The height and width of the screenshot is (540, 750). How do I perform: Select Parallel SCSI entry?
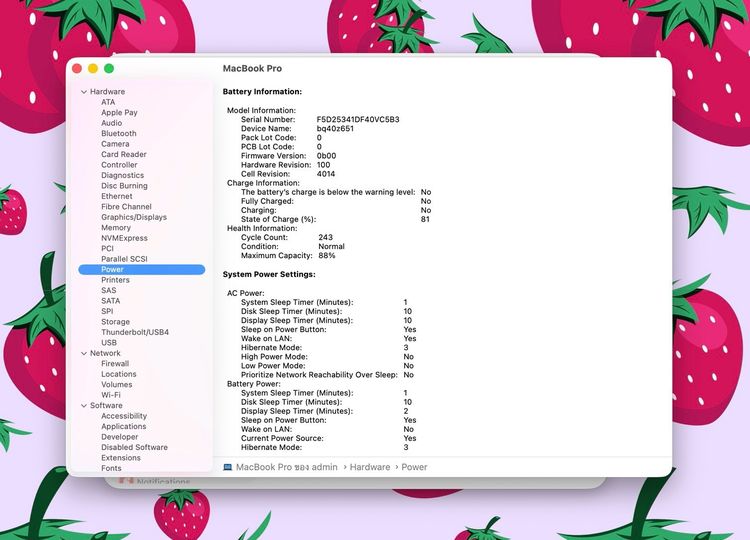(x=124, y=259)
